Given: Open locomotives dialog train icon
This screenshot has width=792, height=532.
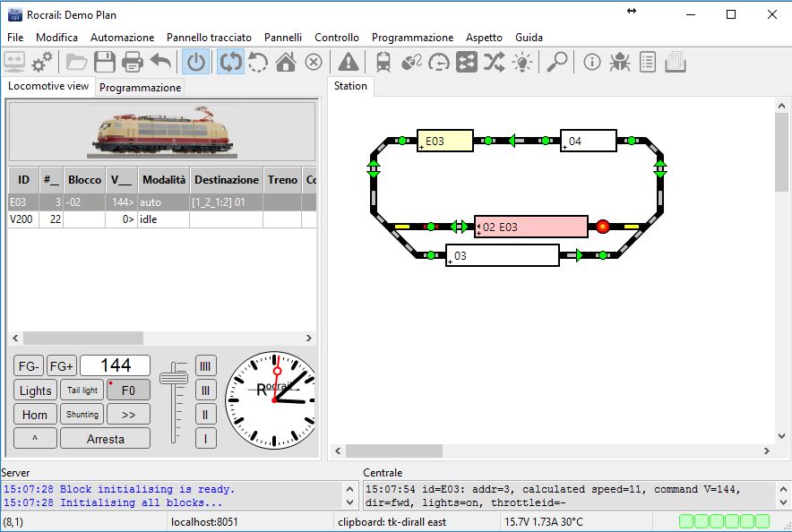Looking at the screenshot, I should tap(383, 63).
